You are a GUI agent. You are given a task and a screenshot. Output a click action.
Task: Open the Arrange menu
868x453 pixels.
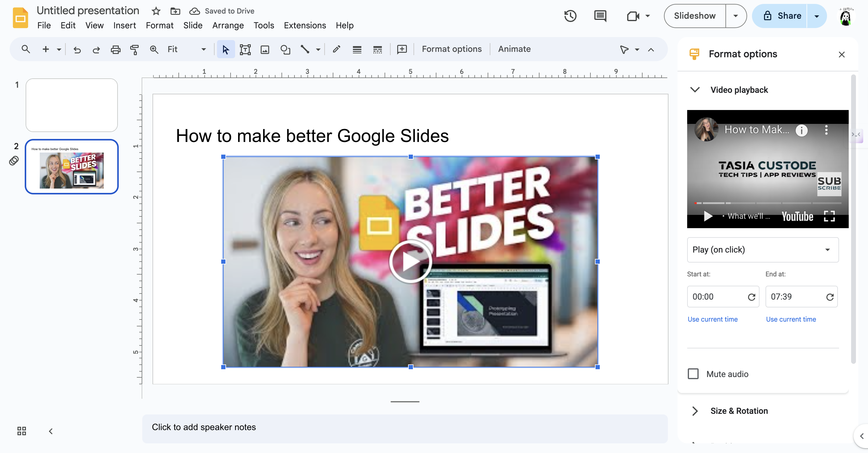228,25
